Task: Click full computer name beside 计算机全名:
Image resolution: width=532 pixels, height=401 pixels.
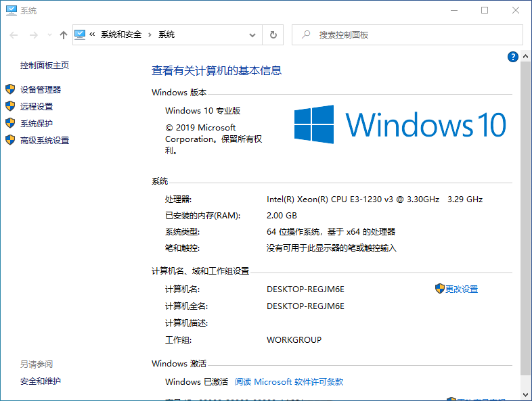Action: [x=305, y=306]
